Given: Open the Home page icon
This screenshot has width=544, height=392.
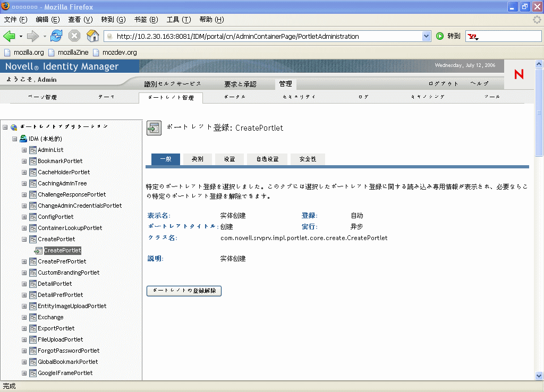Looking at the screenshot, I should point(92,36).
